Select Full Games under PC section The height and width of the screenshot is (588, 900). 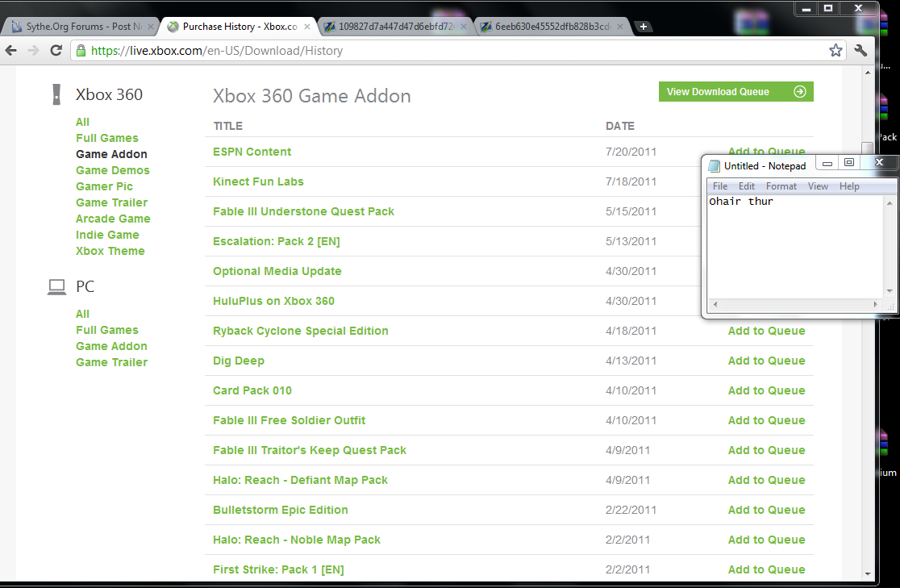click(x=106, y=330)
